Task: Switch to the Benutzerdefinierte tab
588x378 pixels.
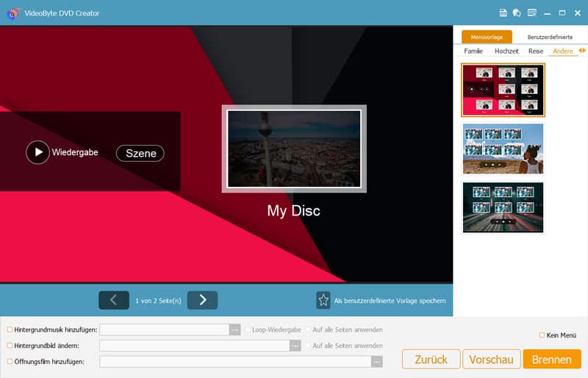Action: click(549, 37)
